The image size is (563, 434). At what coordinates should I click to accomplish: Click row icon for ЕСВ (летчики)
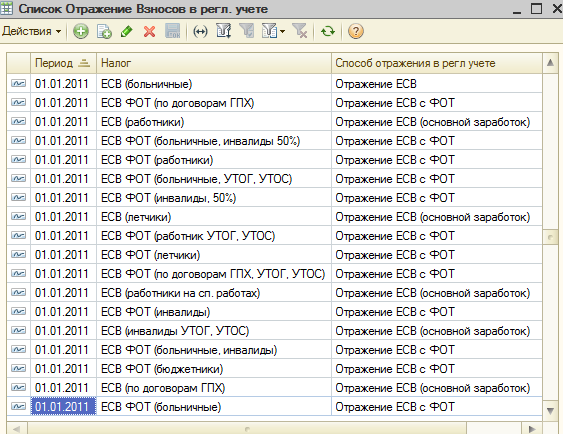(18, 217)
